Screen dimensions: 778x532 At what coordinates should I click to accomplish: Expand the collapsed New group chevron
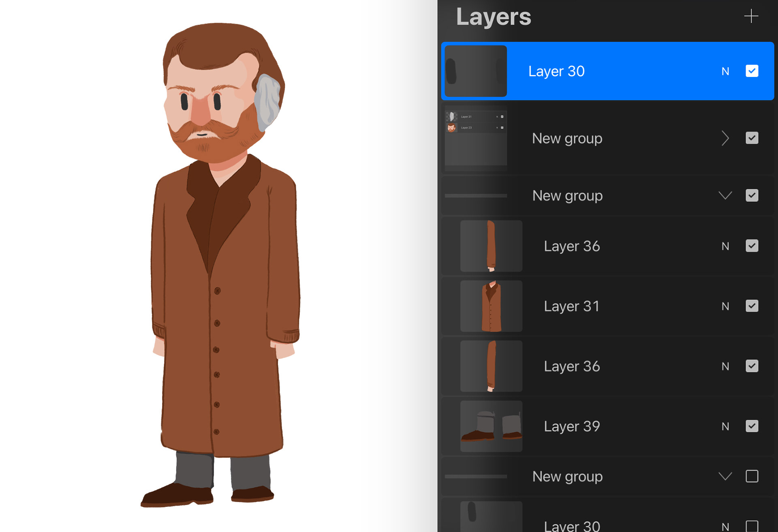click(725, 138)
